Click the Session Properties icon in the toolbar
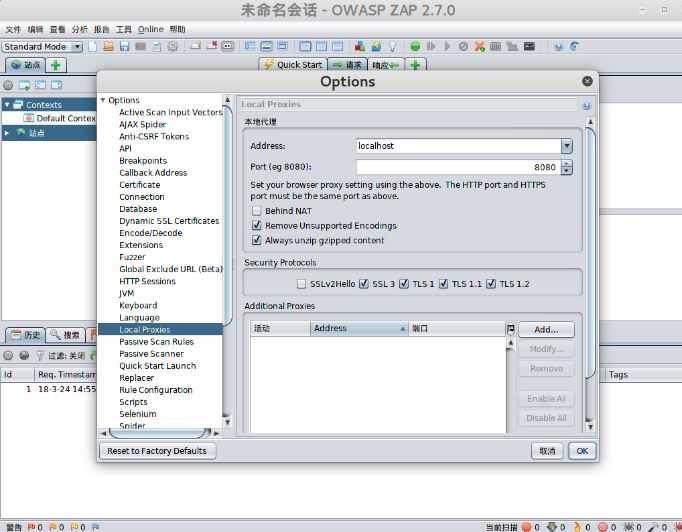This screenshot has height=532, width=682. 157,46
